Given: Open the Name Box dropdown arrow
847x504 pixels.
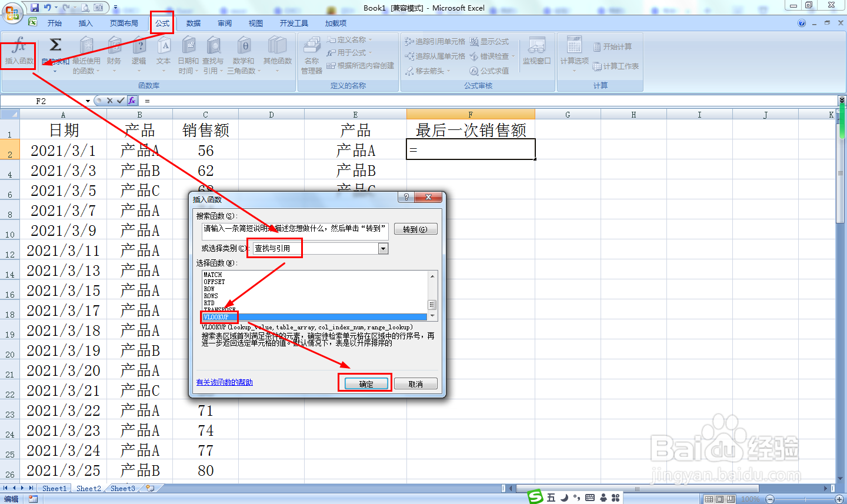Looking at the screenshot, I should pos(88,101).
